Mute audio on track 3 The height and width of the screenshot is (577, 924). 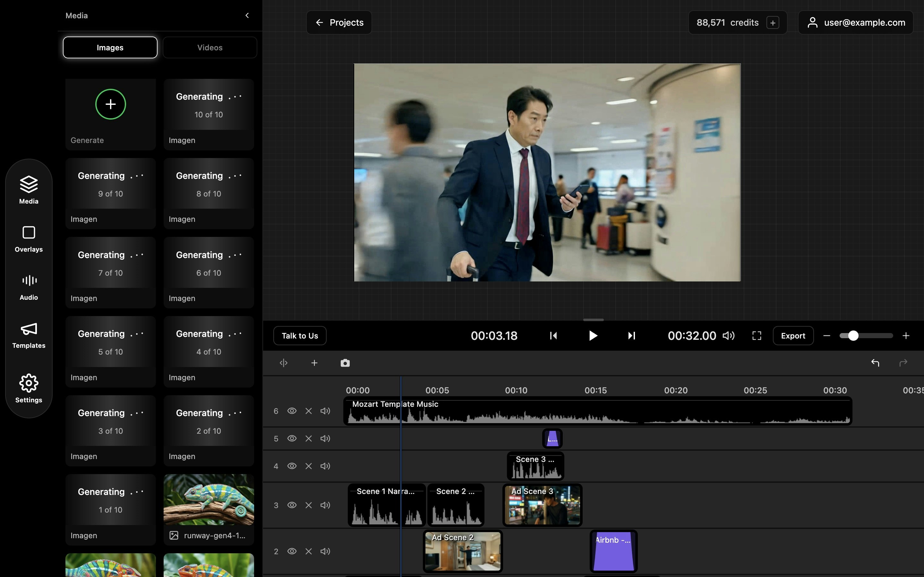[x=325, y=505]
